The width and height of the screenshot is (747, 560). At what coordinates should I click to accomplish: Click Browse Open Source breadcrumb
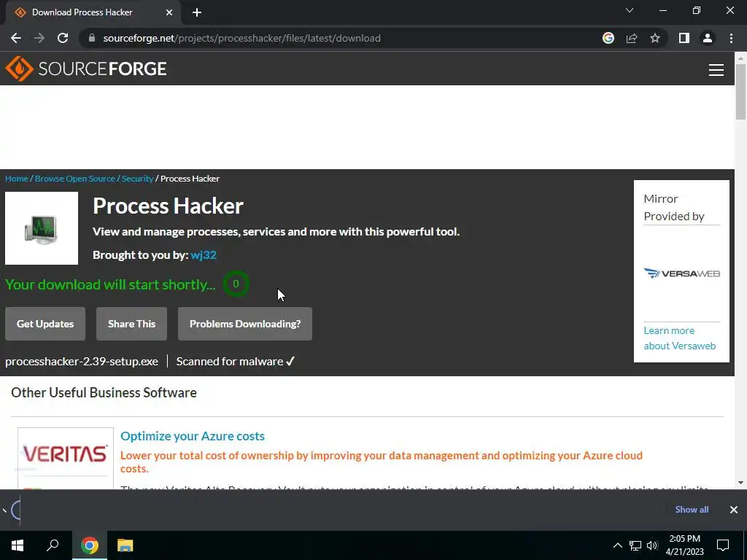75,179
